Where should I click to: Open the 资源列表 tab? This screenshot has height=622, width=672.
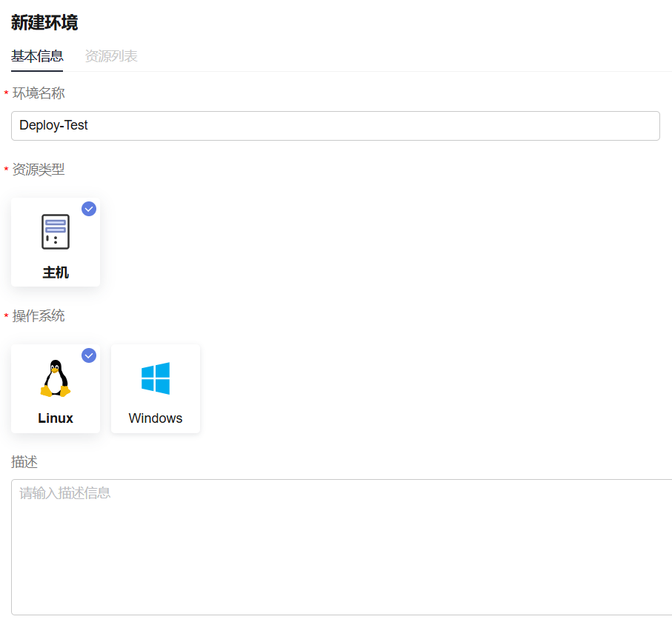tap(111, 56)
